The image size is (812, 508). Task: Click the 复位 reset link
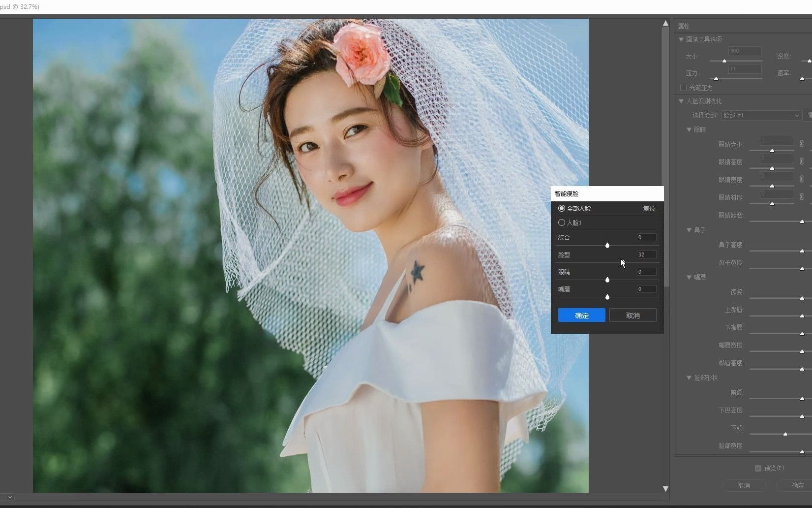pyautogui.click(x=649, y=209)
